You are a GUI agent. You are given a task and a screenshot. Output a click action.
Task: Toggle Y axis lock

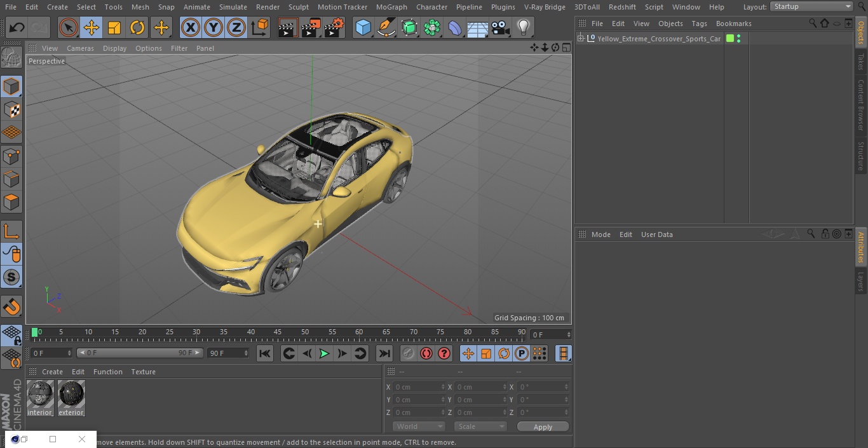tap(213, 27)
